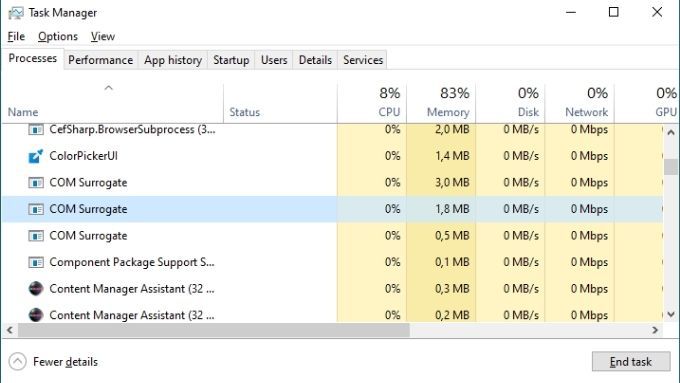Click the Component Package Support icon
The width and height of the screenshot is (680, 383).
[x=36, y=262]
